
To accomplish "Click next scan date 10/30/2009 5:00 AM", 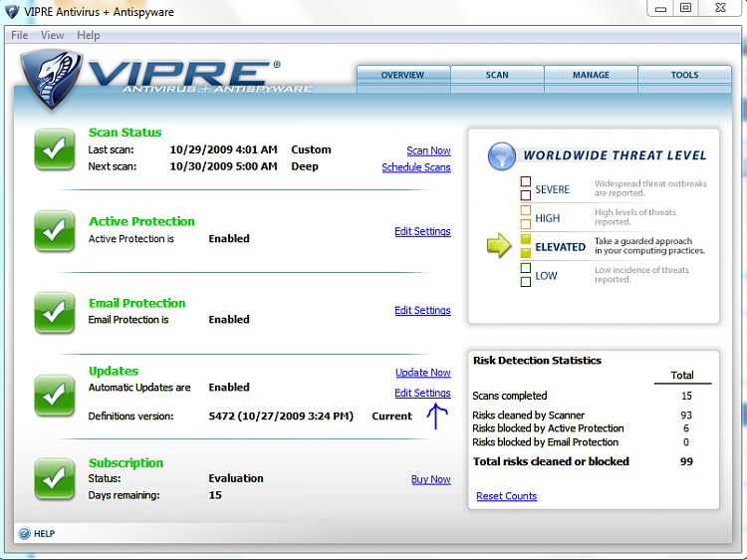I will 223,166.
